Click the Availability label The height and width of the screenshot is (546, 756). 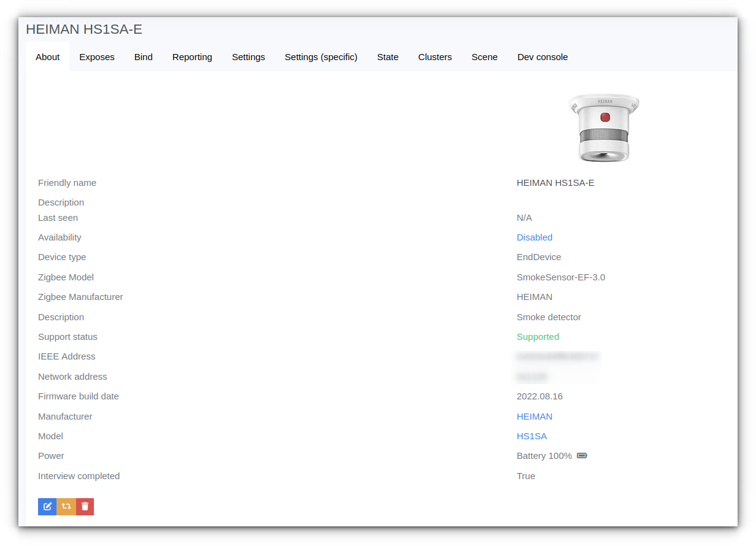[60, 237]
